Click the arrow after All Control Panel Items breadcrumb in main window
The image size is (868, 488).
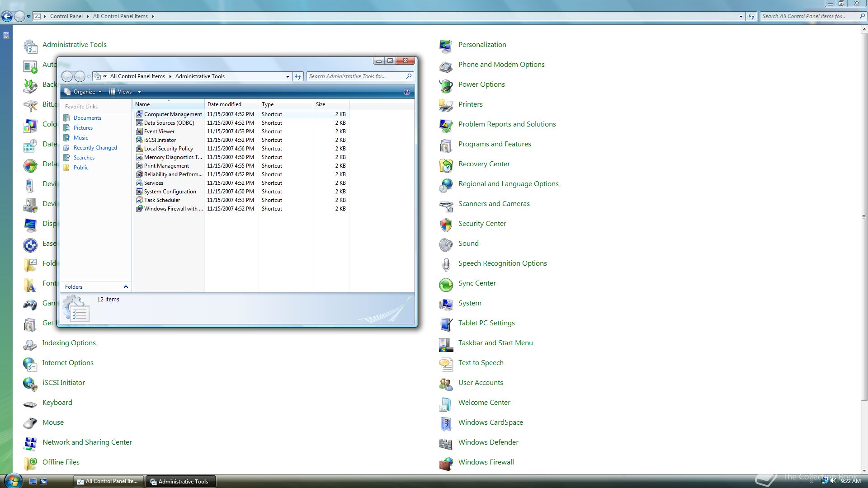coord(153,16)
